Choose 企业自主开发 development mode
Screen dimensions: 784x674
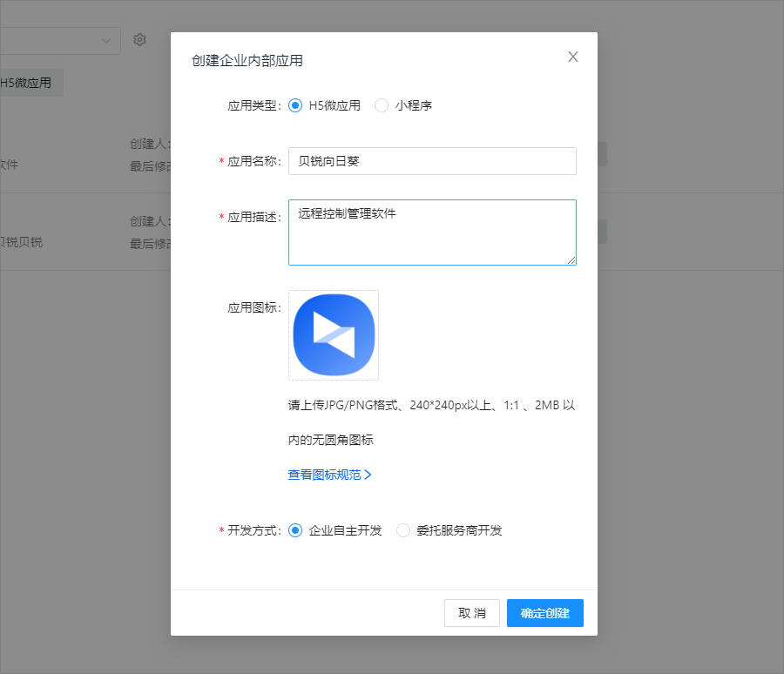[295, 530]
